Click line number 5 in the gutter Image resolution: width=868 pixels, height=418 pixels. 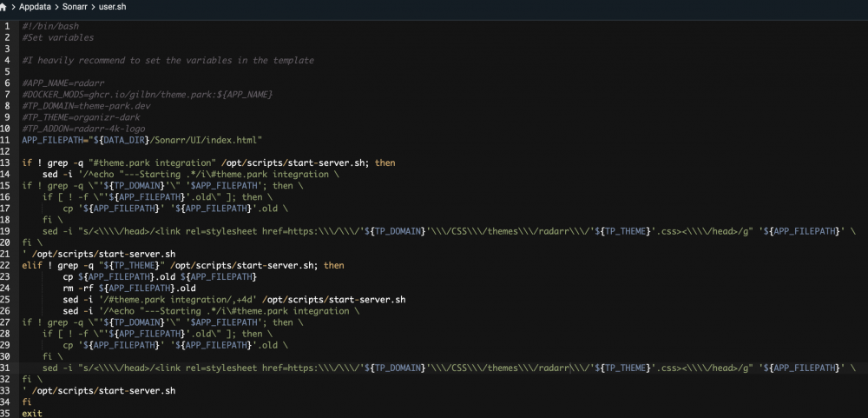click(x=7, y=71)
